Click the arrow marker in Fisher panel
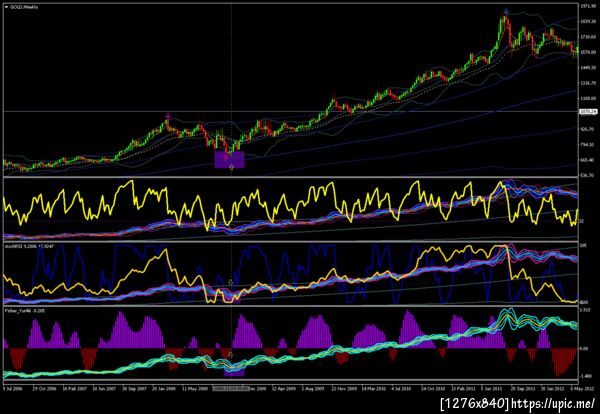Screen dimensions: 600x414 tap(230, 354)
